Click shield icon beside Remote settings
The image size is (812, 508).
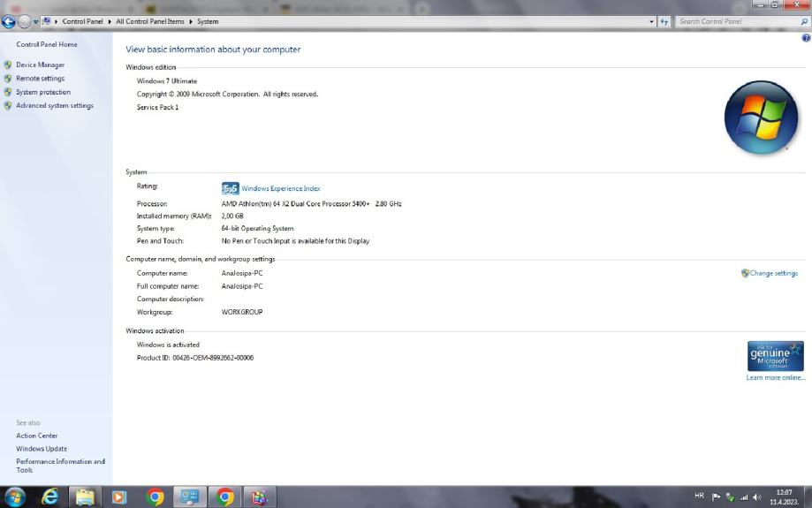[8, 79]
